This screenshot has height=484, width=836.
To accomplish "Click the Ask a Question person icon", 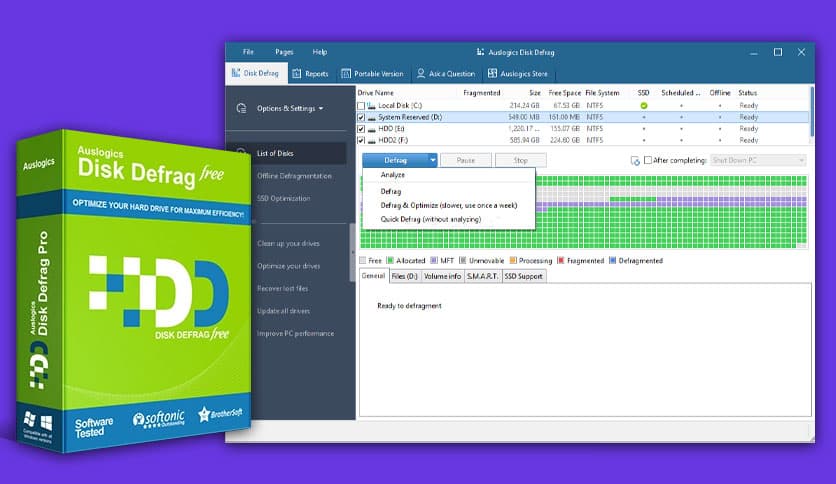I will point(421,73).
